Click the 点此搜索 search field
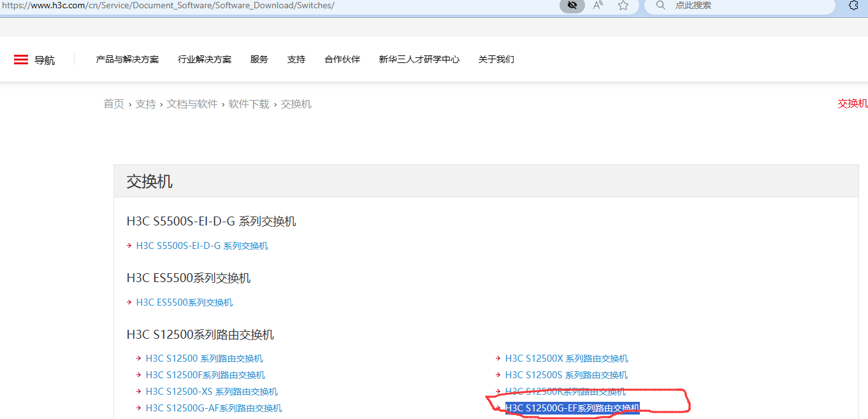 pos(740,6)
